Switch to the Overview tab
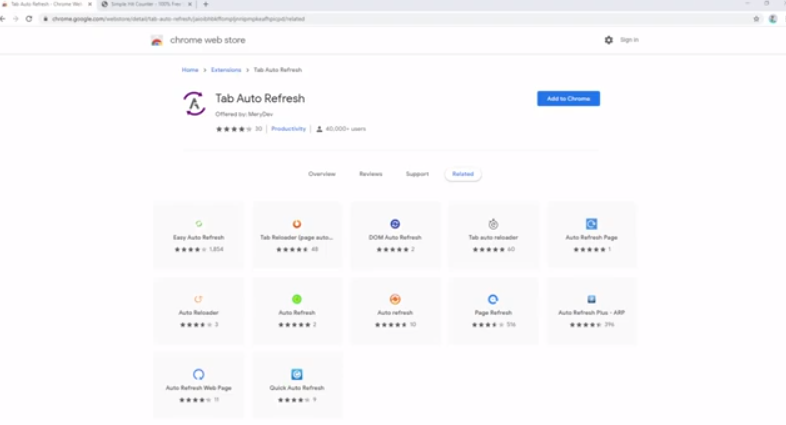786x425 pixels. click(322, 174)
